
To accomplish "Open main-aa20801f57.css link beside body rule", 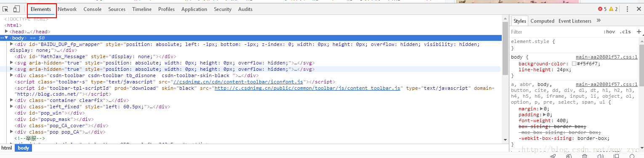I will click(x=607, y=57).
